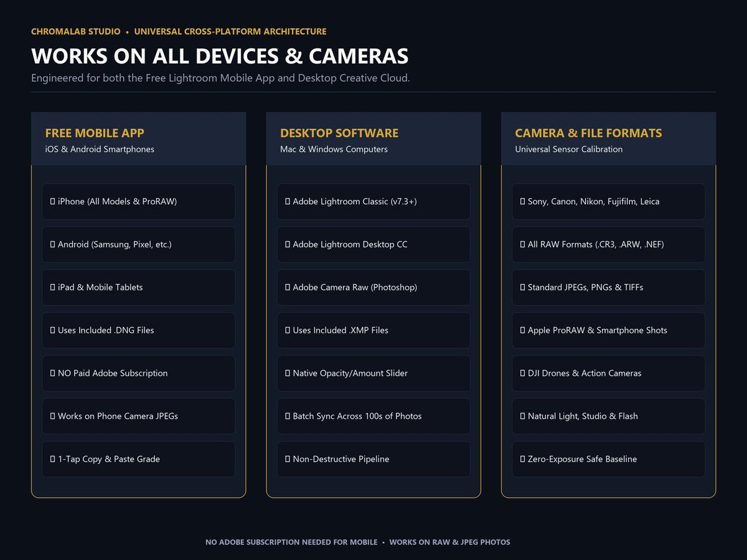
Task: Click the Non-Destructive Pipeline row
Action: click(x=374, y=459)
